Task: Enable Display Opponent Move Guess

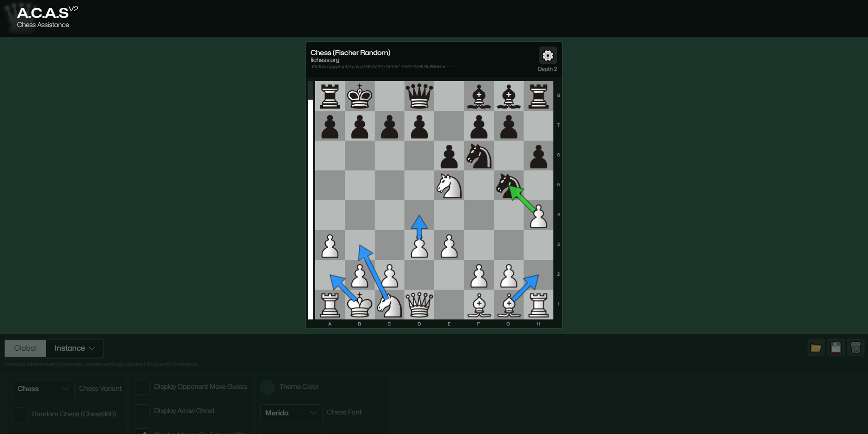Action: (142, 387)
